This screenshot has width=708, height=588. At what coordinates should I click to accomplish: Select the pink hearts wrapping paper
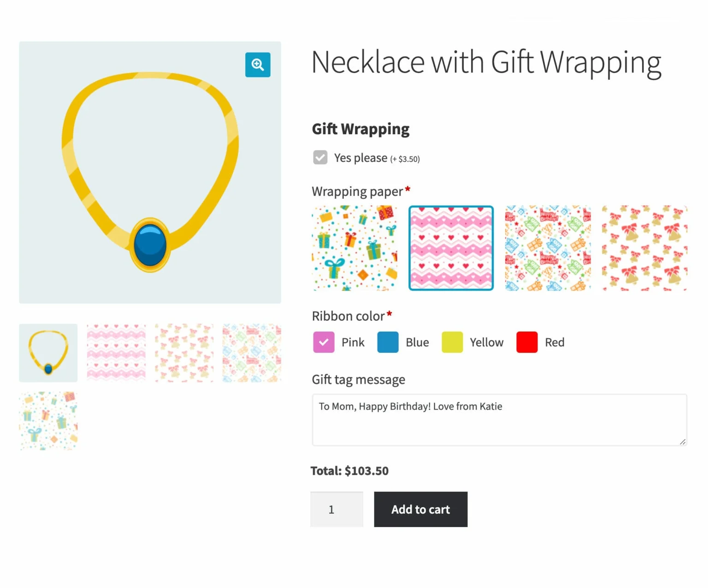pyautogui.click(x=451, y=248)
